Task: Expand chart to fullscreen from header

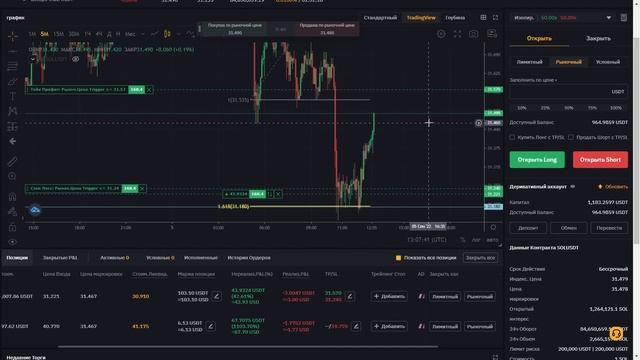Action: (x=495, y=18)
